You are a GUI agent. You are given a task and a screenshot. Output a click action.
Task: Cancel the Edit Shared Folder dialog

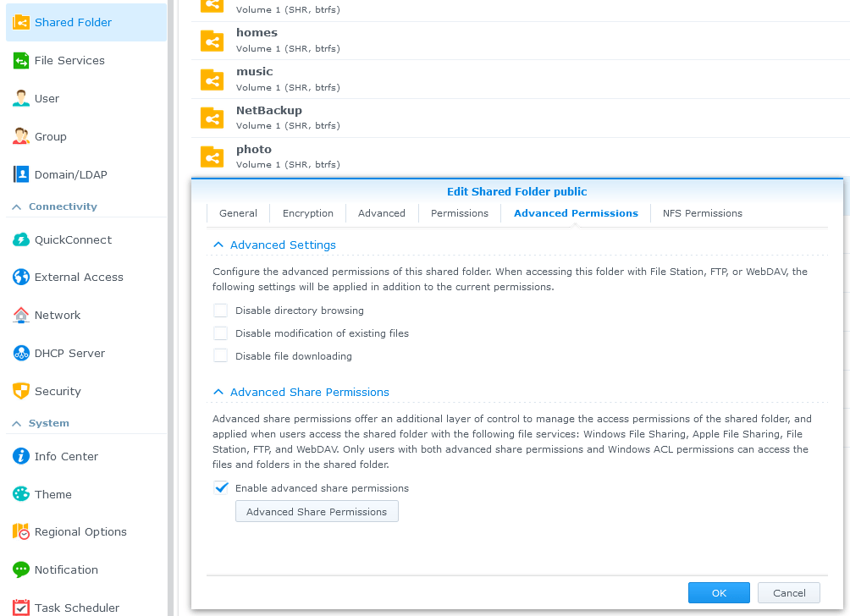coord(788,593)
